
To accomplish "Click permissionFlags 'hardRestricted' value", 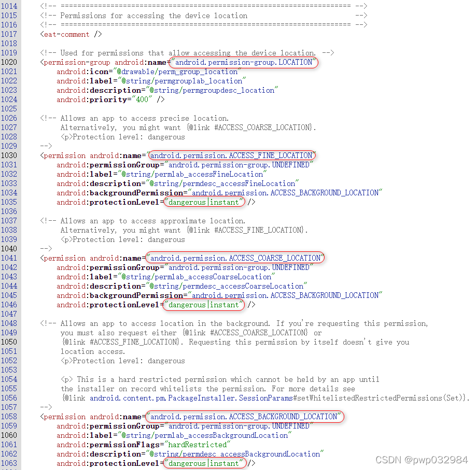I will 198,445.
